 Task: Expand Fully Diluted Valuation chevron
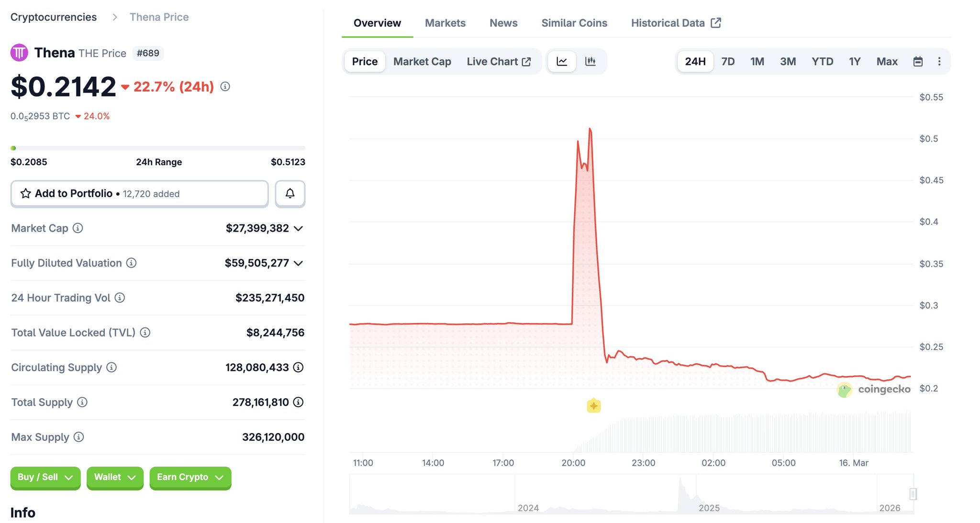299,263
